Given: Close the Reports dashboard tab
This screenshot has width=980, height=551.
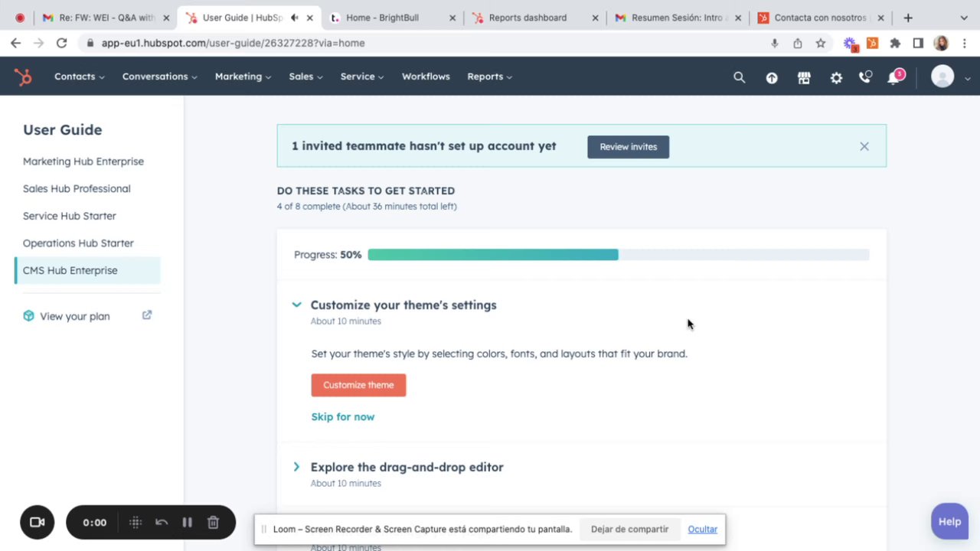Looking at the screenshot, I should point(595,18).
